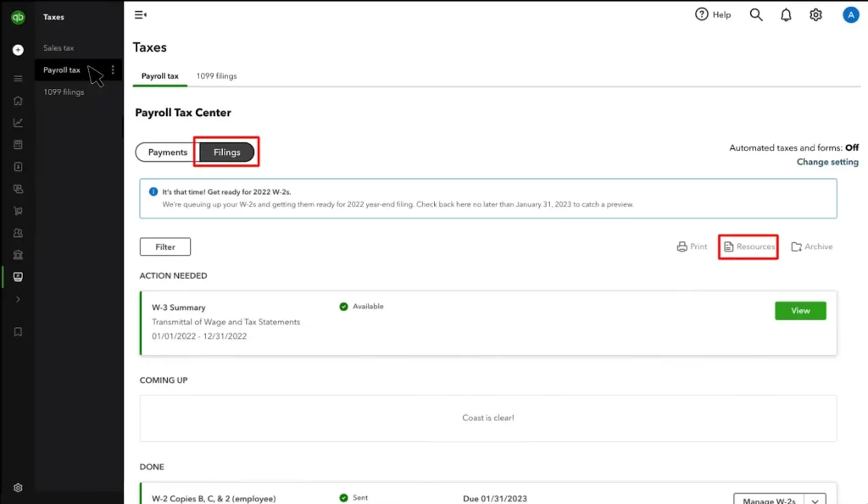Click the Archive folder icon
The width and height of the screenshot is (868, 504).
pos(797,246)
